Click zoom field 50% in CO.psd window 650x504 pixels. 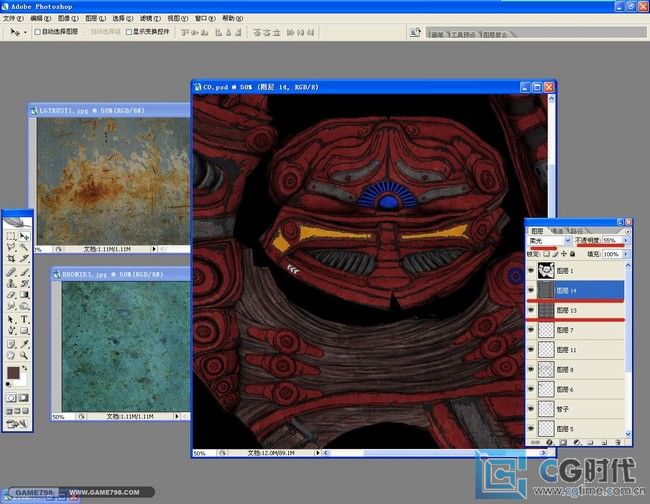pyautogui.click(x=203, y=453)
